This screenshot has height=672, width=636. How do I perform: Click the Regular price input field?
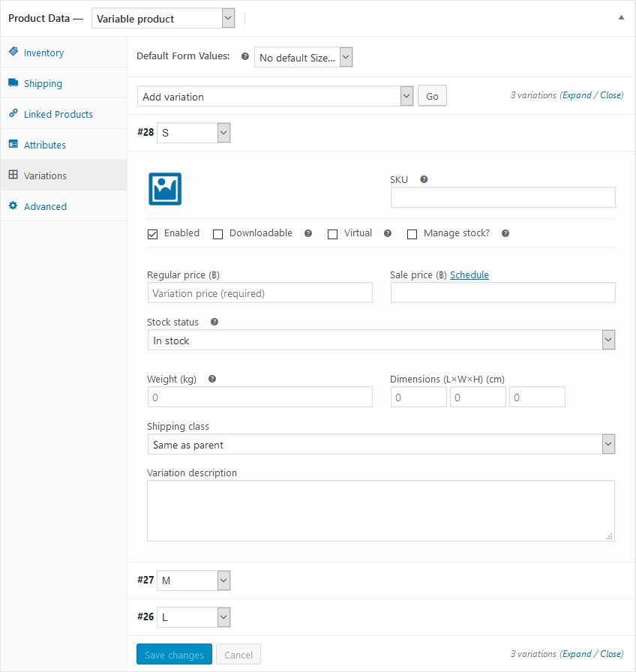260,293
